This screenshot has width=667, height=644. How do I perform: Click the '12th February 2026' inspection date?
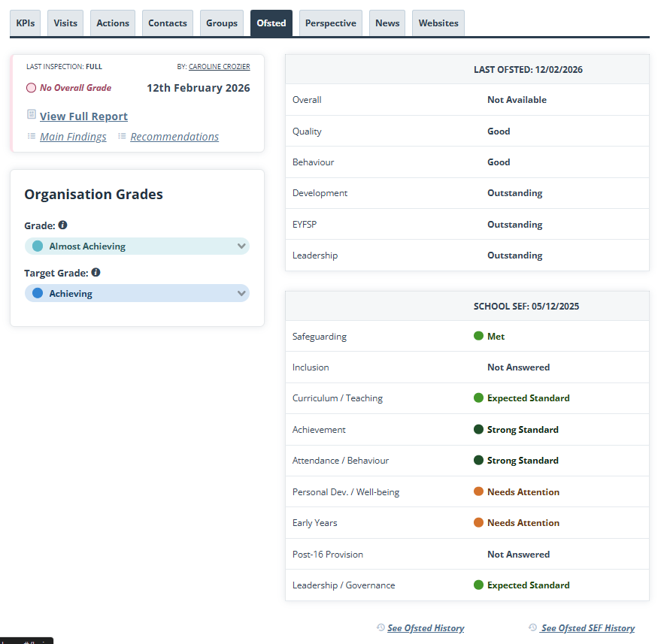[x=199, y=88]
